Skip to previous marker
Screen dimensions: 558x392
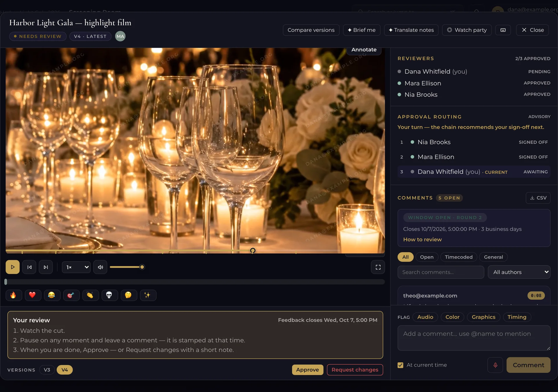coord(29,267)
